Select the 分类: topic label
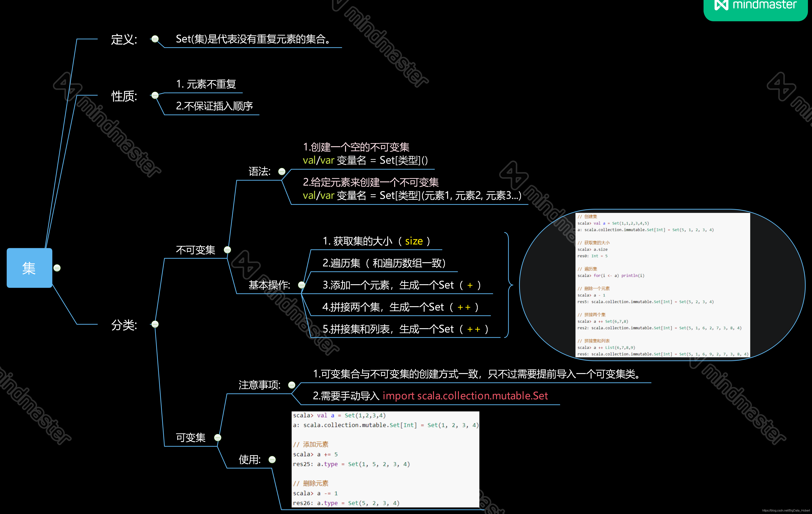 (x=124, y=325)
